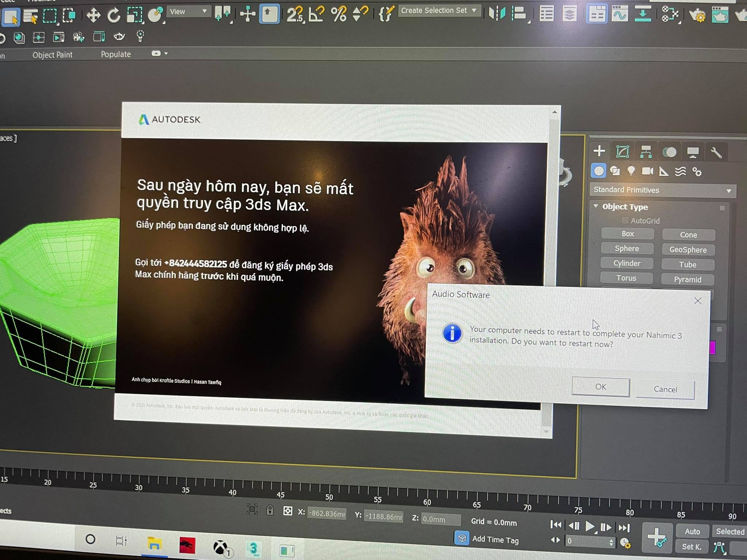Open the Object Paint tab

point(53,55)
